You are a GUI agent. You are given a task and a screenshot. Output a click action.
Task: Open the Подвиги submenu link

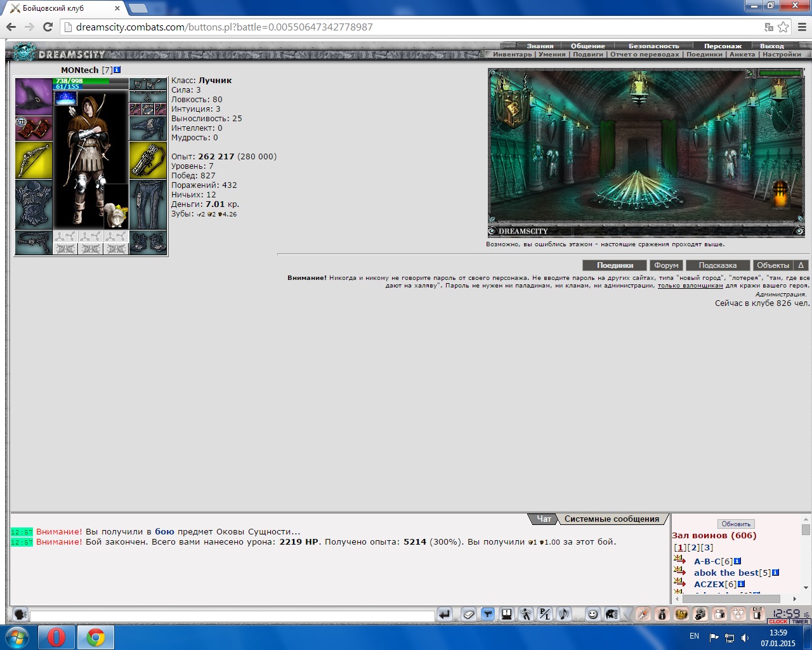click(x=588, y=55)
